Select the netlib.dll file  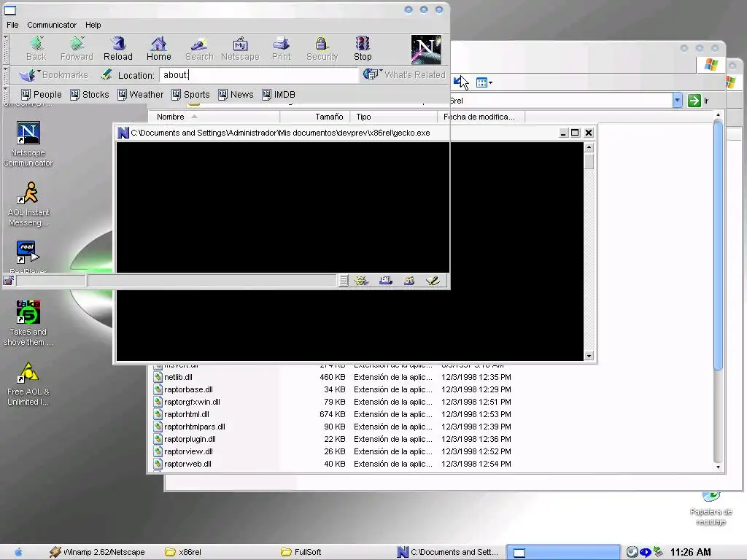coord(178,377)
